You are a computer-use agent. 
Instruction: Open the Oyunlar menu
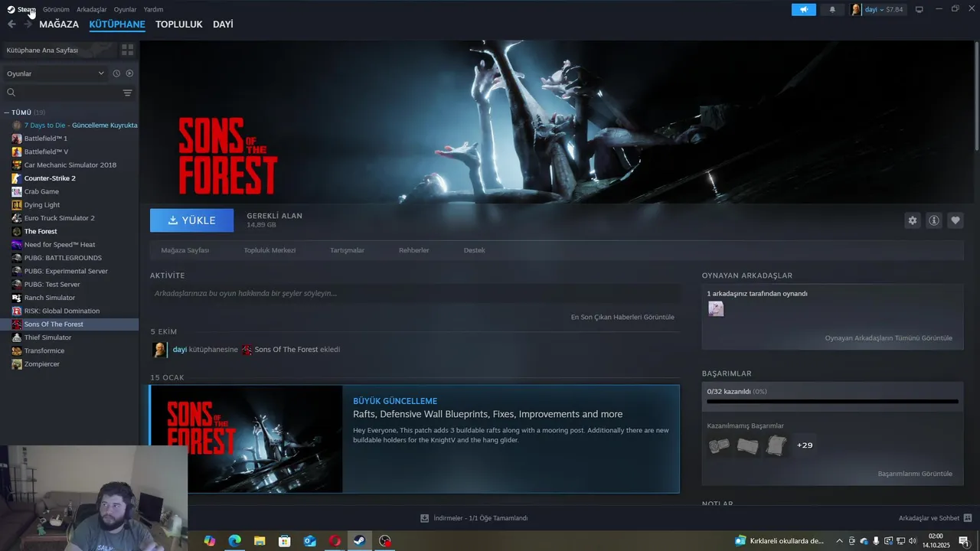pyautogui.click(x=125, y=9)
